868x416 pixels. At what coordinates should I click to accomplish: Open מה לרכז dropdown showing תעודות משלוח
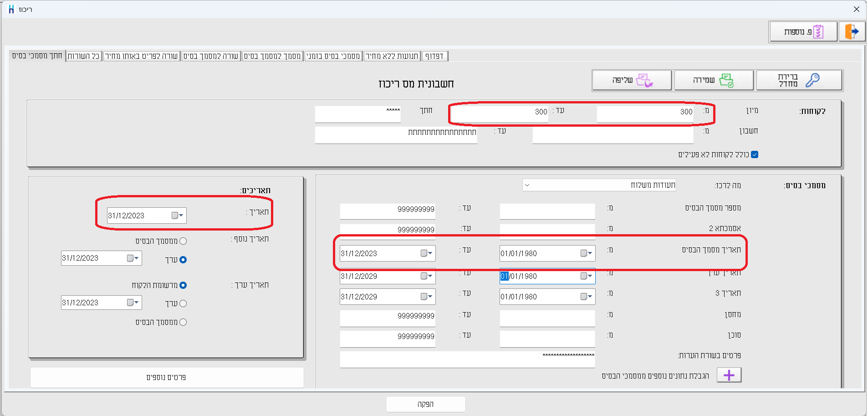[599, 185]
